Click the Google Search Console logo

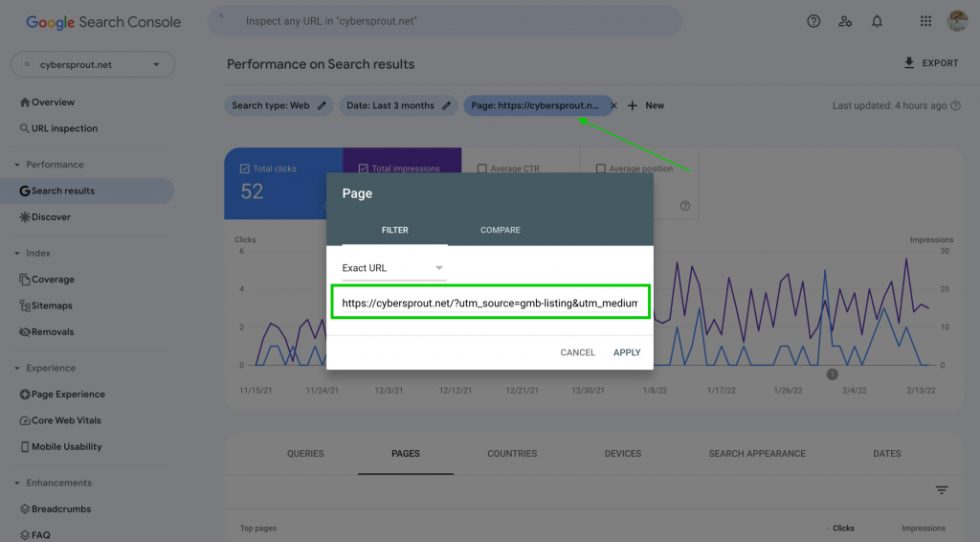coord(103,22)
